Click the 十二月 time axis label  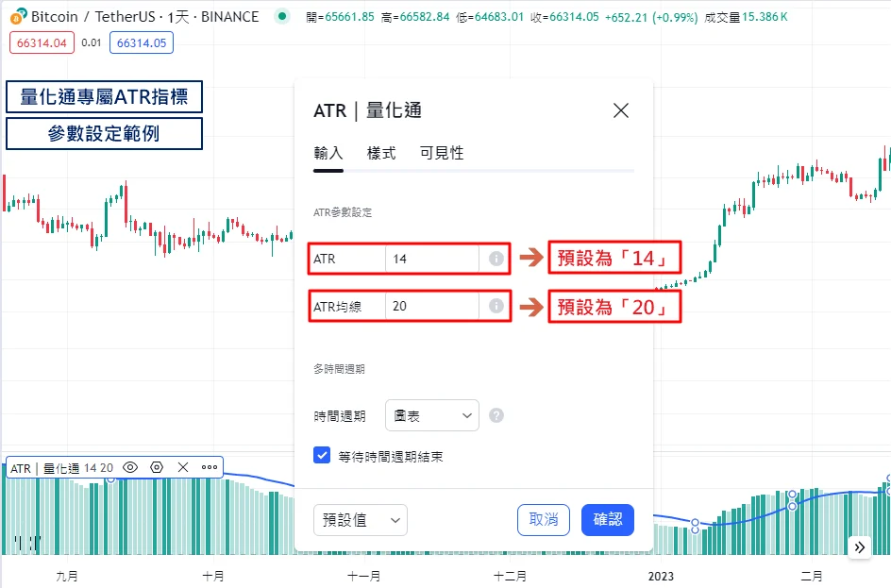[x=510, y=576]
